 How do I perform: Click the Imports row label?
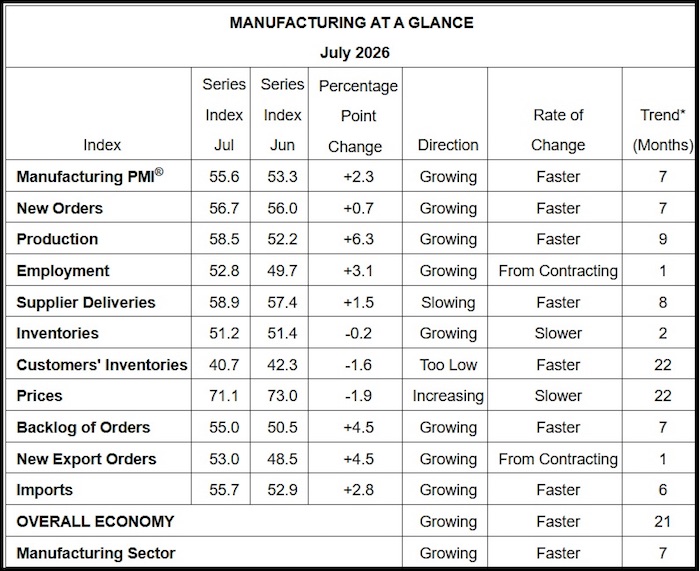pyautogui.click(x=45, y=490)
